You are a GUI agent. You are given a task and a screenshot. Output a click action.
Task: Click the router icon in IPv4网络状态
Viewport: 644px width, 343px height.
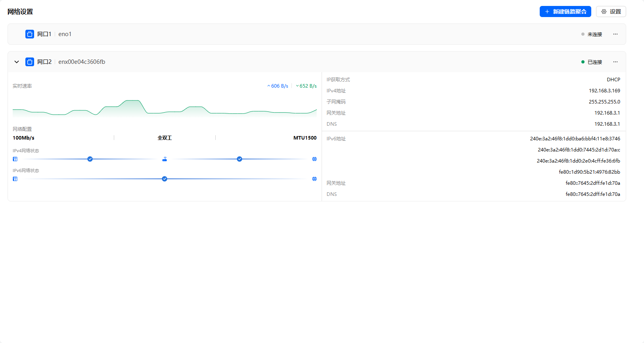tap(165, 159)
